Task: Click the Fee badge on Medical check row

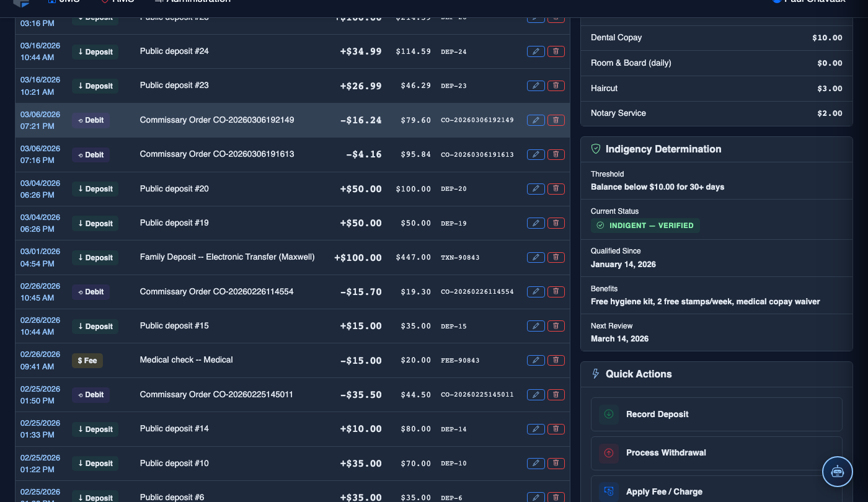Action: tap(87, 360)
